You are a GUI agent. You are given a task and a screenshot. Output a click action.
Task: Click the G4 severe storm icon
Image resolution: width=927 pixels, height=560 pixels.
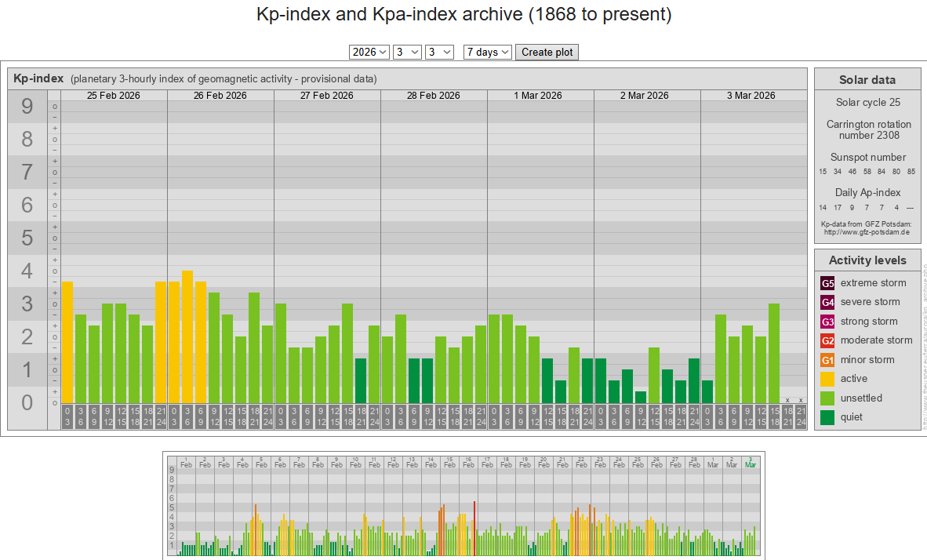(827, 302)
